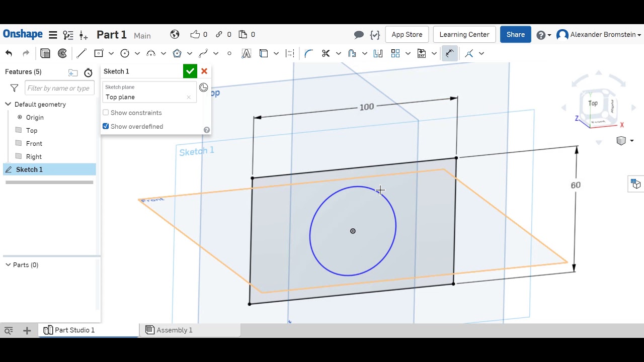This screenshot has width=644, height=362.
Task: Open the circle tool dropdown arrow
Action: 137,53
